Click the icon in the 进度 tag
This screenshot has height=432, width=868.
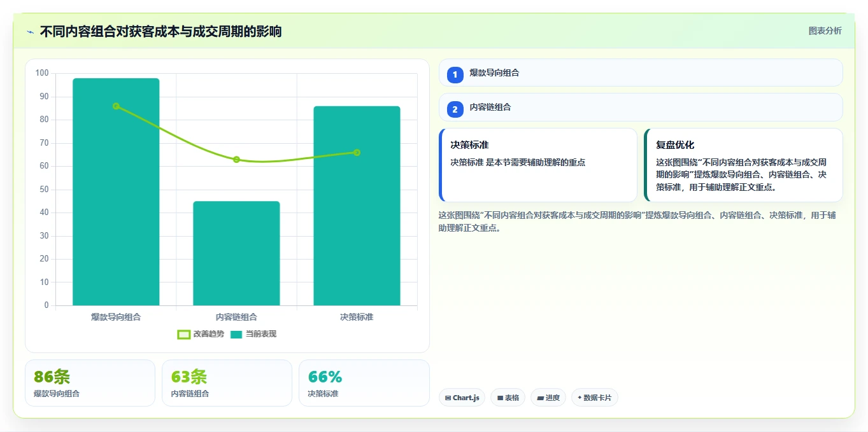pos(540,398)
